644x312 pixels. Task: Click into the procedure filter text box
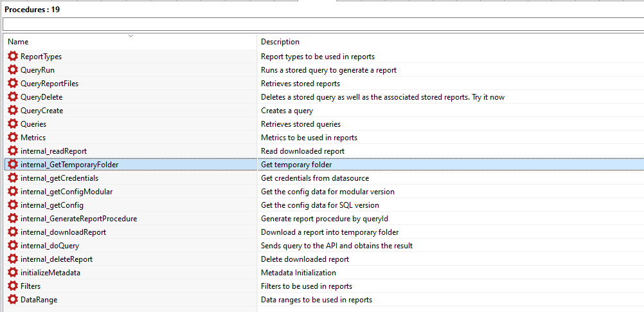pos(321,24)
